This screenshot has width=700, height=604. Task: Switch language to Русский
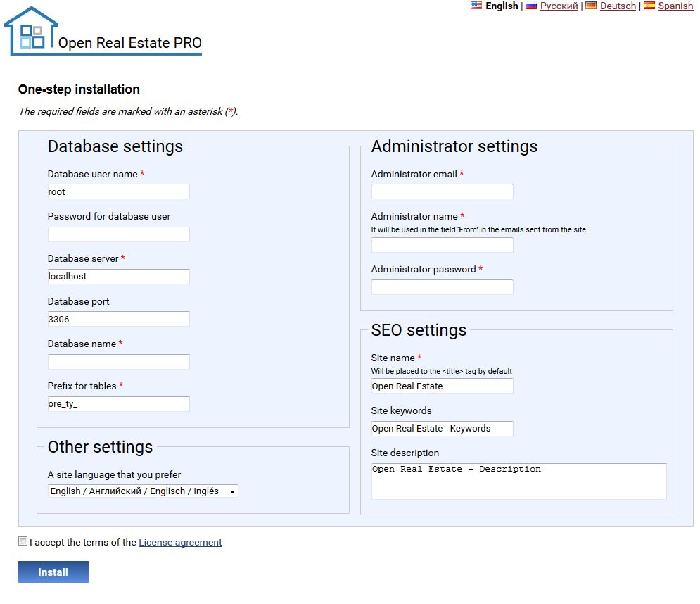(x=559, y=6)
